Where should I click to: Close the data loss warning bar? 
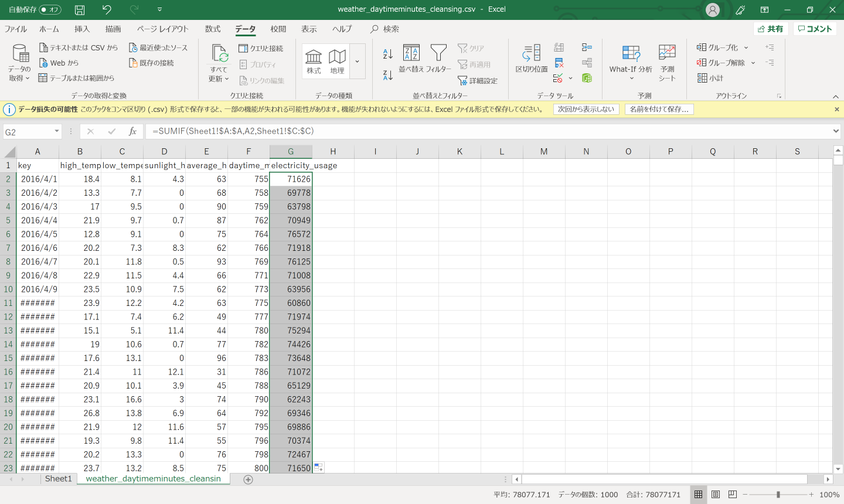click(836, 109)
